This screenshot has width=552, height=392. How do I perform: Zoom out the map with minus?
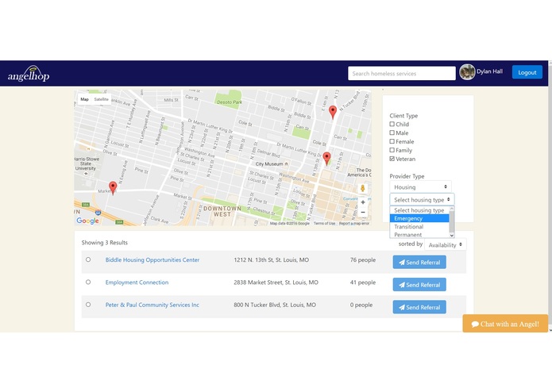coord(363,212)
